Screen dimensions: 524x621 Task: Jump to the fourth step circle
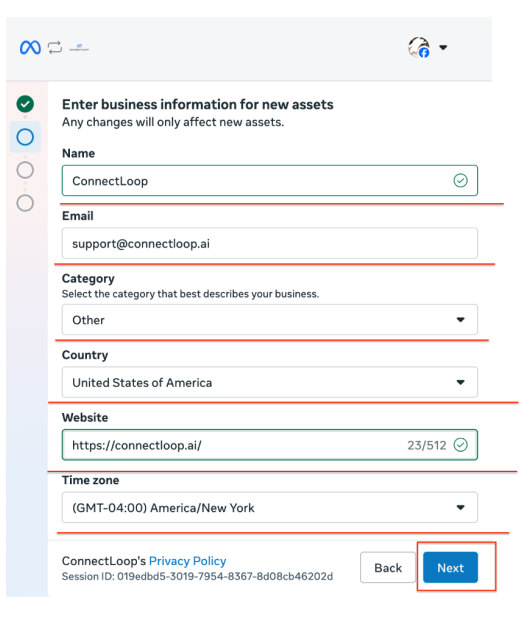click(x=25, y=203)
